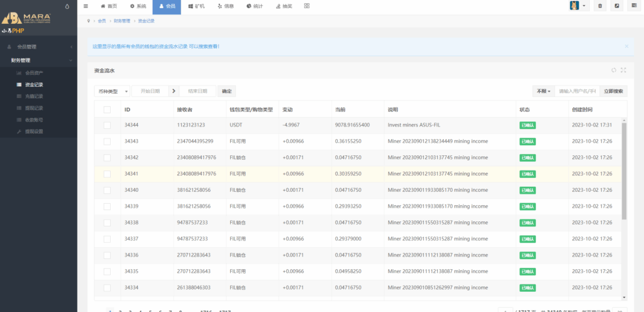This screenshot has height=312, width=644.
Task: Open the grid apps icon in top navigation
Action: click(x=306, y=6)
